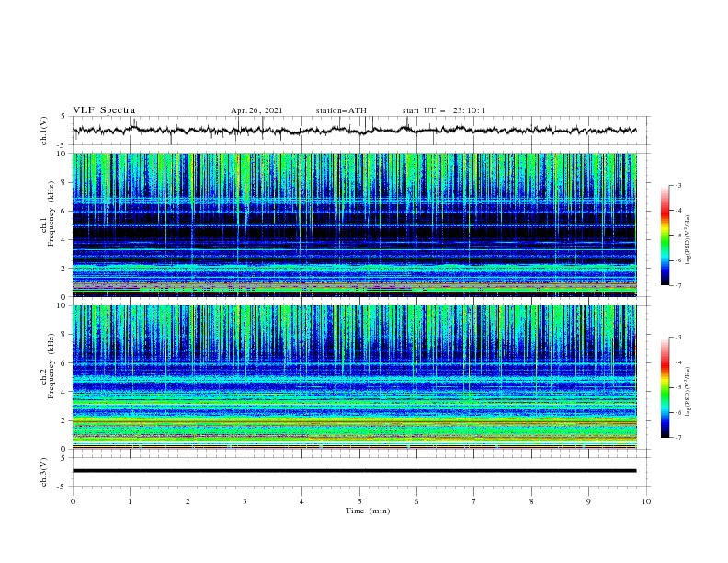Viewport: 728px width, 563px height.
Task: Click the ch.1 PSD color scale bar
Action: [665, 236]
